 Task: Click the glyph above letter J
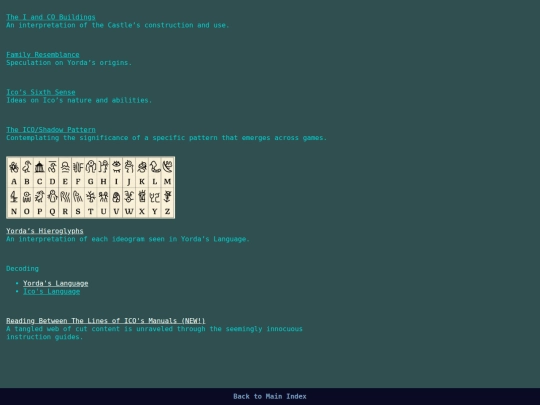tap(129, 167)
